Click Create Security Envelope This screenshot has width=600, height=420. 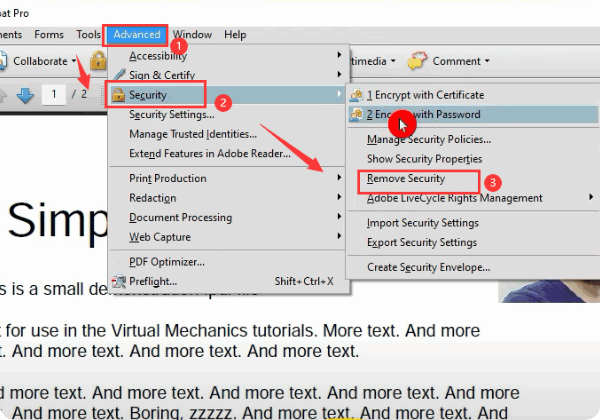428,267
